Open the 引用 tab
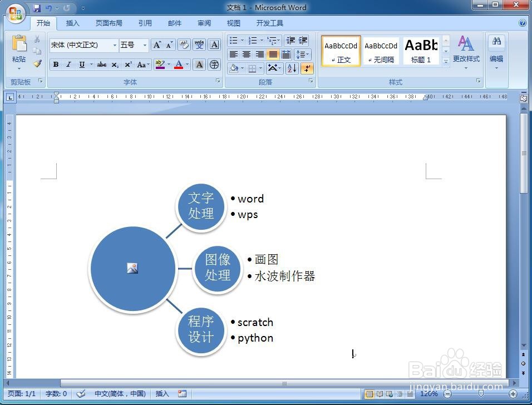The height and width of the screenshot is (405, 532). (x=145, y=23)
